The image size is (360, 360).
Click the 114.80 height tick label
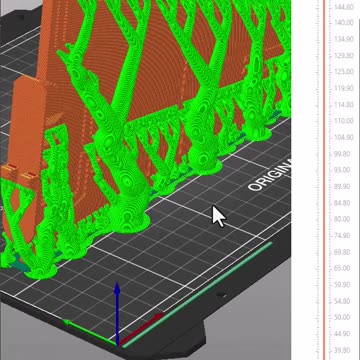(x=344, y=105)
